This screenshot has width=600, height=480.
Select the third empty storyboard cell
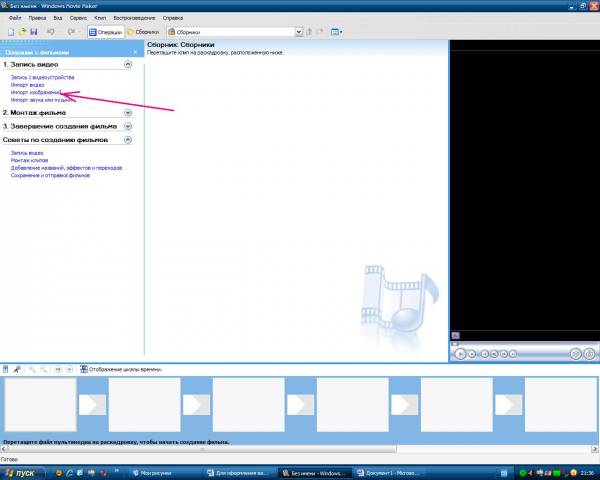point(248,405)
